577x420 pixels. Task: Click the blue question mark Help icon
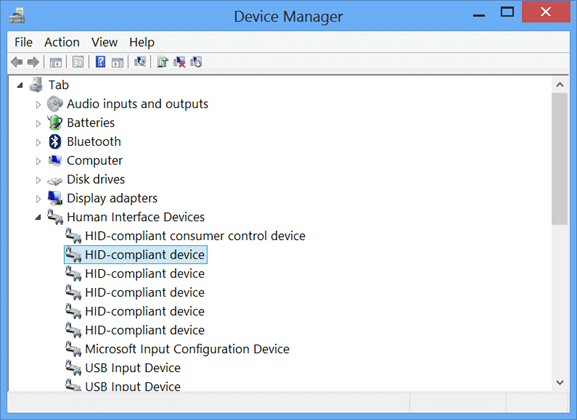100,62
